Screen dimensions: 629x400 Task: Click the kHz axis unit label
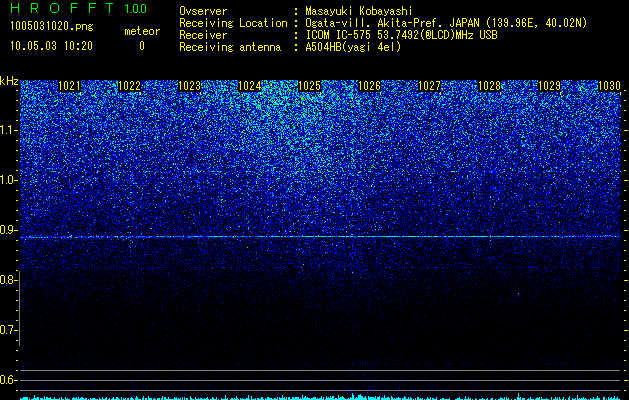coord(9,81)
